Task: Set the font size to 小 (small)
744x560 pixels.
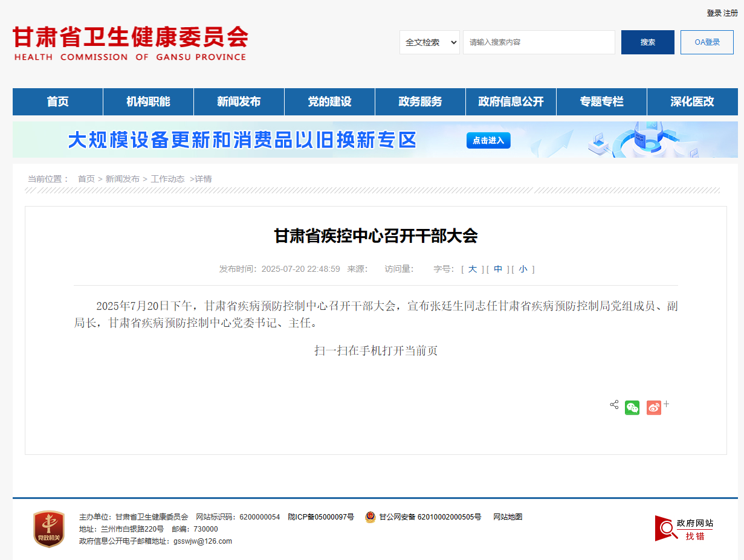Action: point(523,269)
